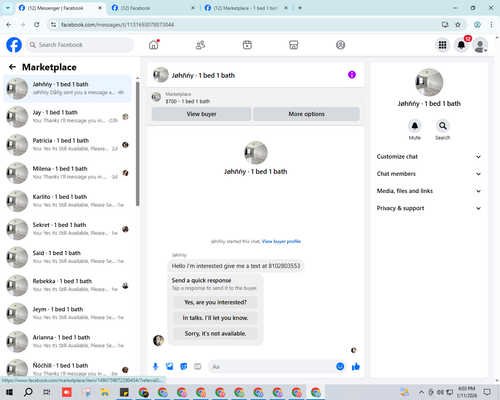Open the tab search dropdown arrow
This screenshot has height=400, width=500.
coord(7,8)
